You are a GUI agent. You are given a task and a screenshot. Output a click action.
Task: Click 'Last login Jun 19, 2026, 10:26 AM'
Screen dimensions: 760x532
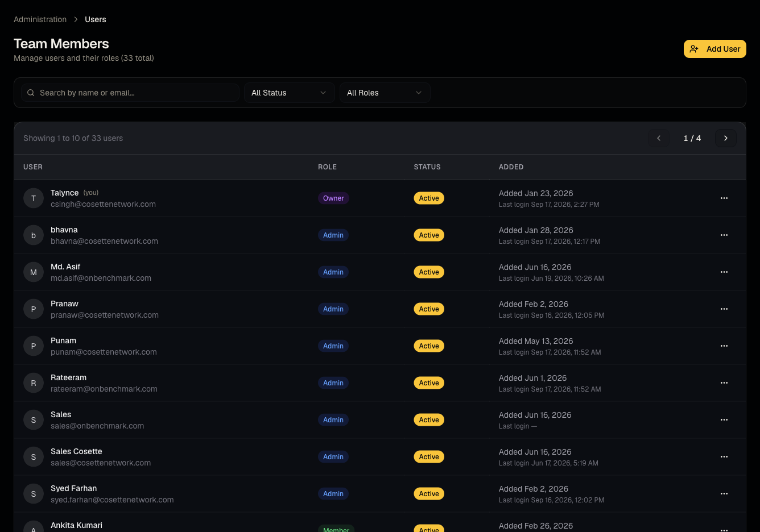tap(551, 279)
